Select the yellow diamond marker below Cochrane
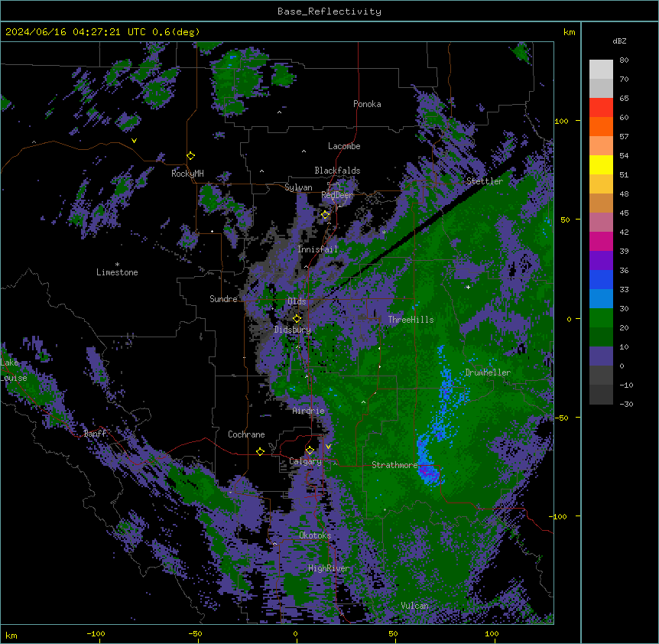The height and width of the screenshot is (644, 659). 260,451
